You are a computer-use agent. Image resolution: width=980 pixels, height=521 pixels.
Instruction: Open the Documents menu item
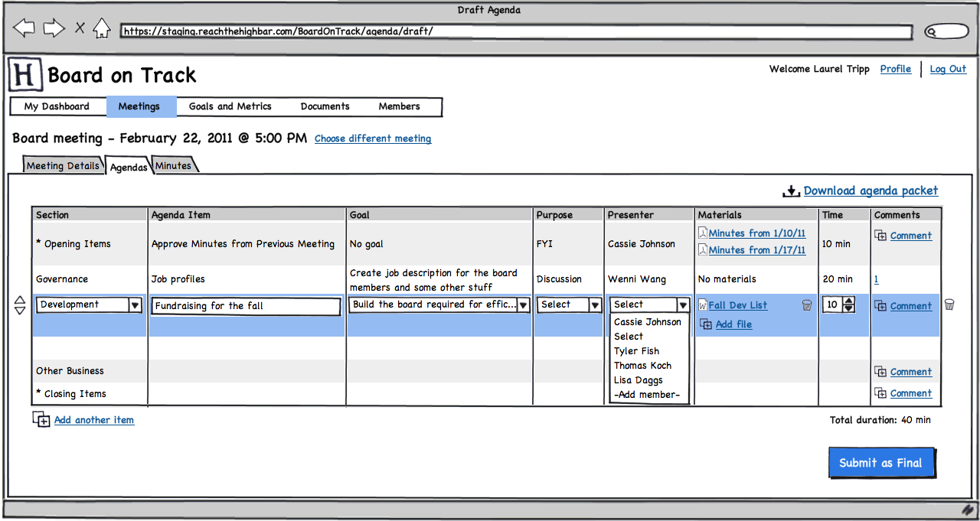[x=325, y=106]
